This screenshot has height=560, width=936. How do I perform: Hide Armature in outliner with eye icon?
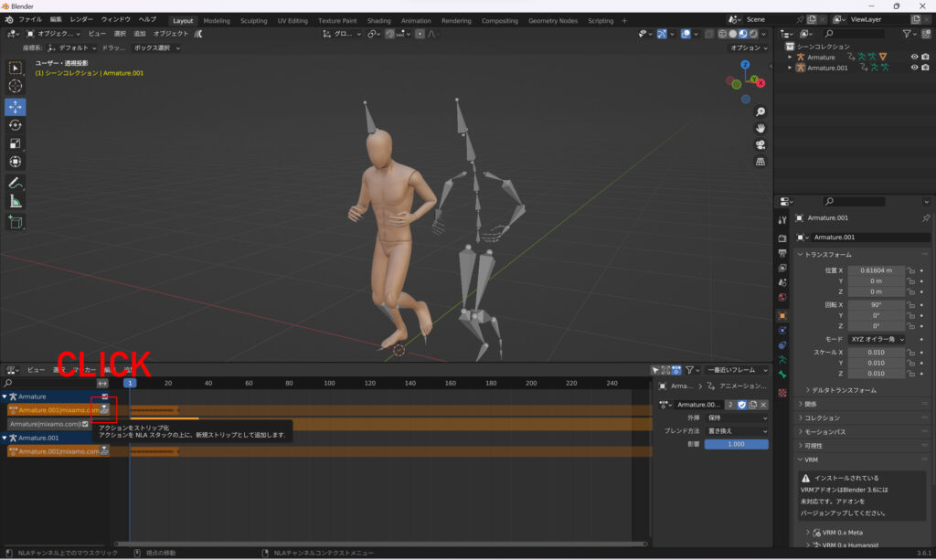[x=914, y=57]
